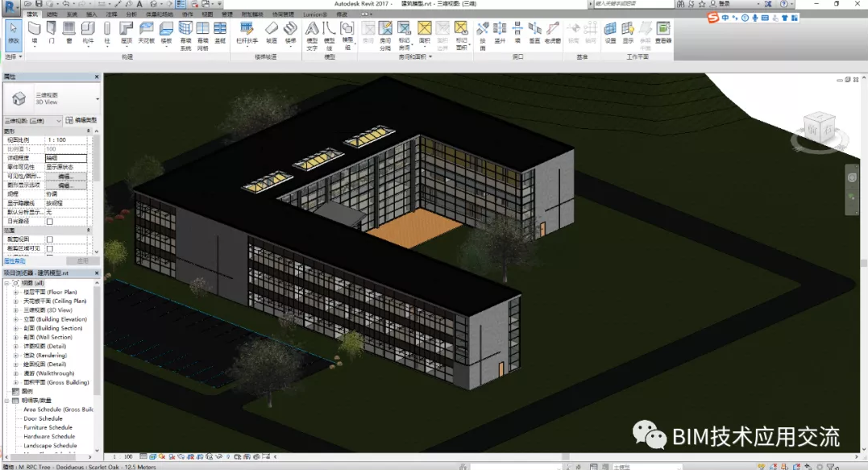Open the 三维视图 (三维) instance filter dropdown
The width and height of the screenshot is (868, 470).
[x=33, y=120]
